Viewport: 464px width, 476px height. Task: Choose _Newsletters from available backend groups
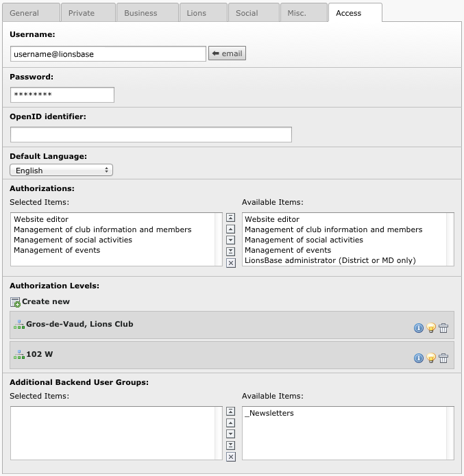tap(269, 413)
